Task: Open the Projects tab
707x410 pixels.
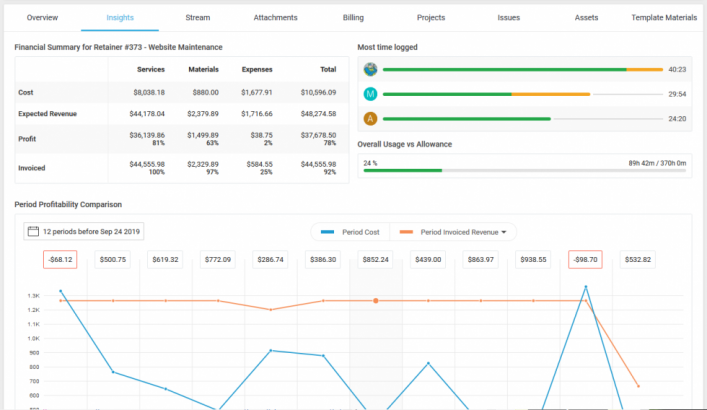Action: coord(431,18)
